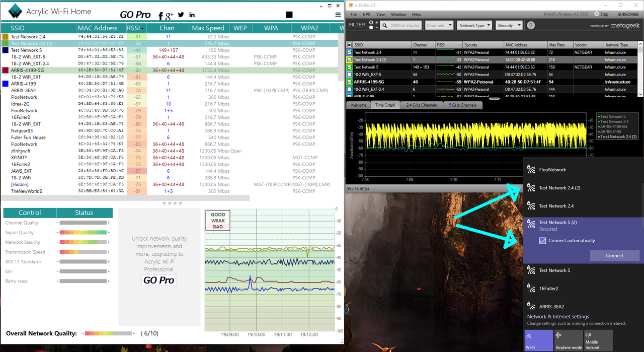Click the Stop scanning button in inSSIDer
Viewport: 644px width, 352px height.
click(601, 14)
